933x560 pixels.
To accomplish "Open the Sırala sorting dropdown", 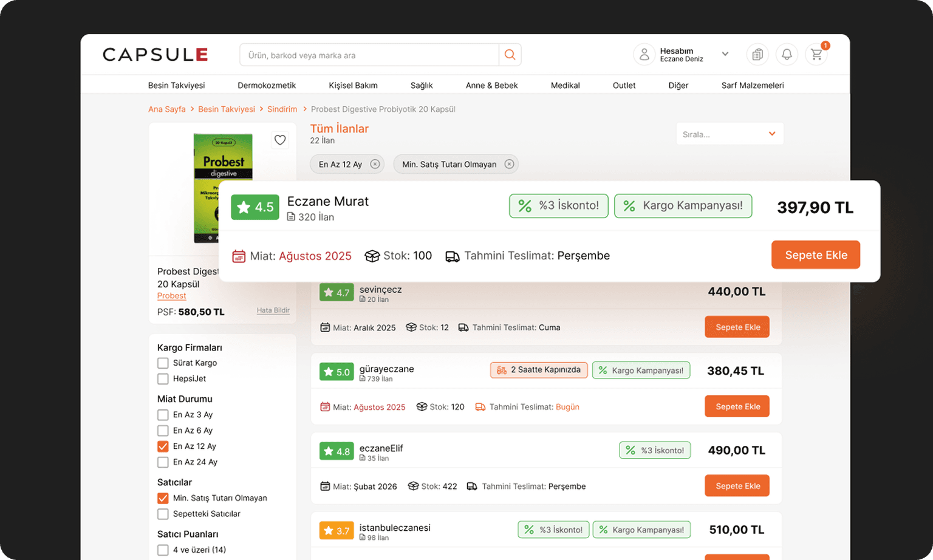I will pyautogui.click(x=730, y=133).
